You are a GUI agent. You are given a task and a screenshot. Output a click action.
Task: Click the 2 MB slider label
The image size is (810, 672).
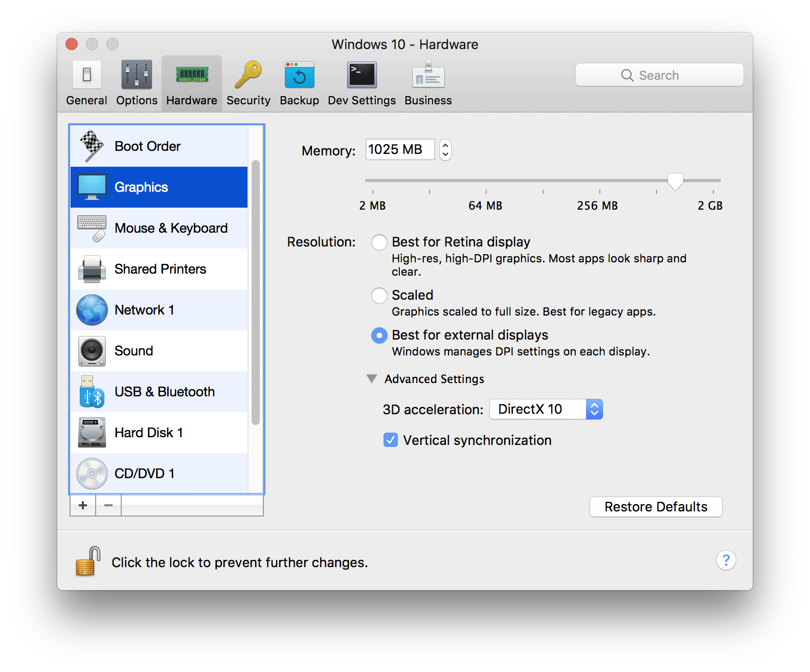[372, 206]
